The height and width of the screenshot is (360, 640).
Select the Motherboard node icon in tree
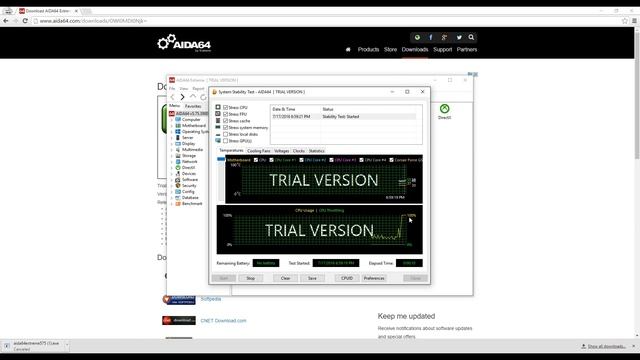[x=178, y=126]
